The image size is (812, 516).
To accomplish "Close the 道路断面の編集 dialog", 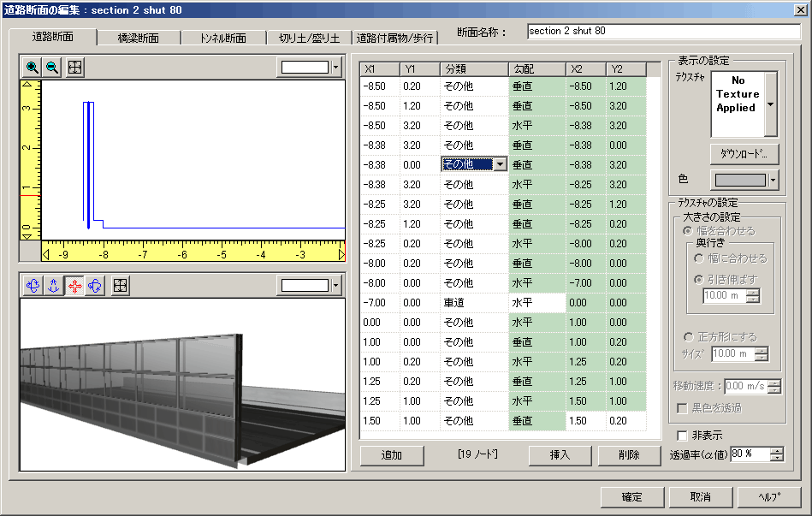I will point(801,10).
